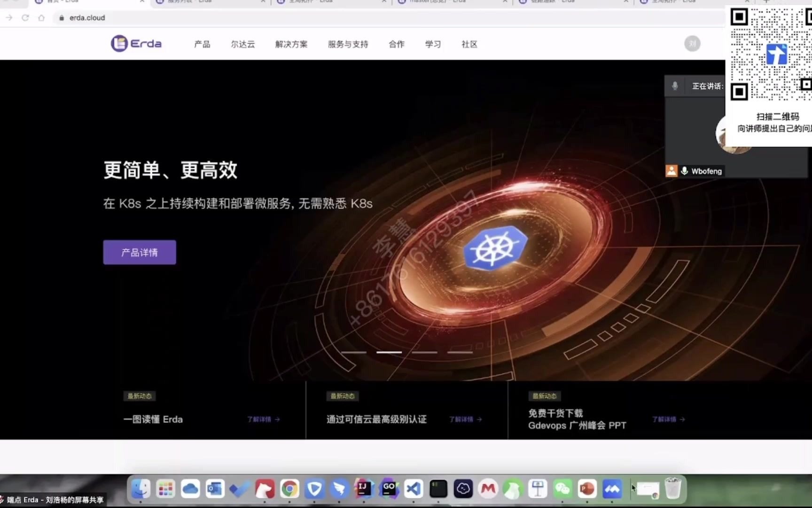
Task: Click the 免费干货下载 Gdevops news title
Action: [577, 419]
